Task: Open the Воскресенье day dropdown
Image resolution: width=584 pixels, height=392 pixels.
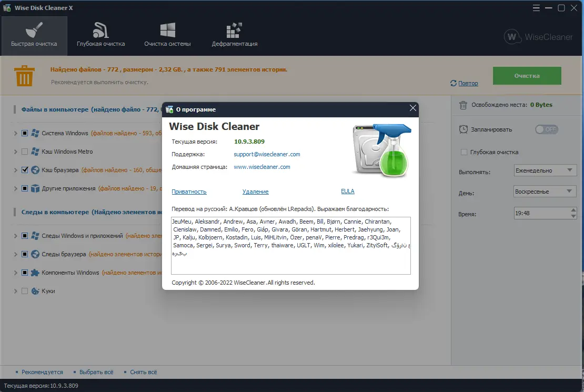Action: point(545,192)
